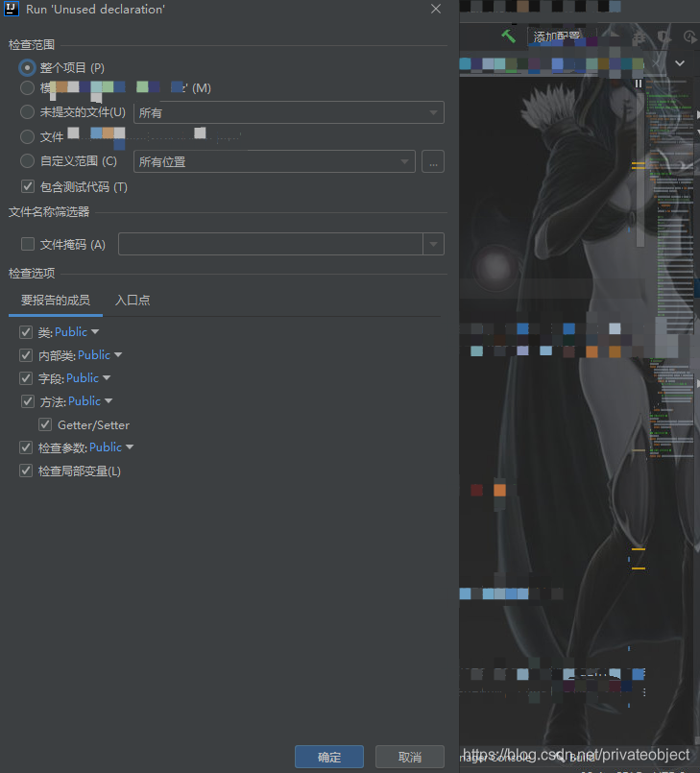The image size is (700, 773).
Task: Focus the file mask input field
Action: (x=271, y=244)
